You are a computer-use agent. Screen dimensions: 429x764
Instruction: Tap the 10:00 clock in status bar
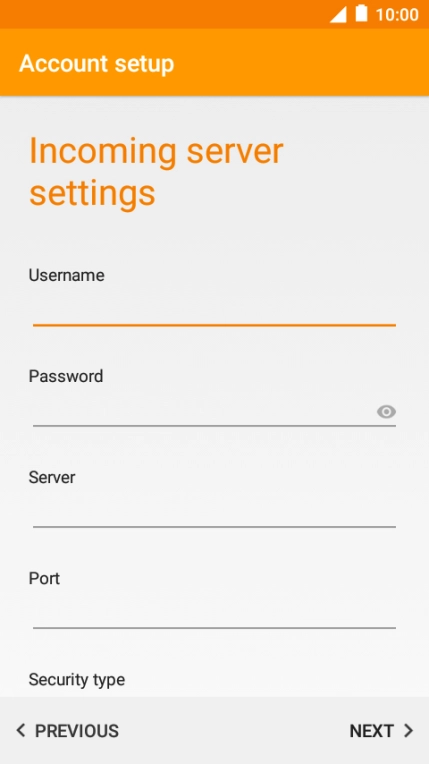(397, 15)
